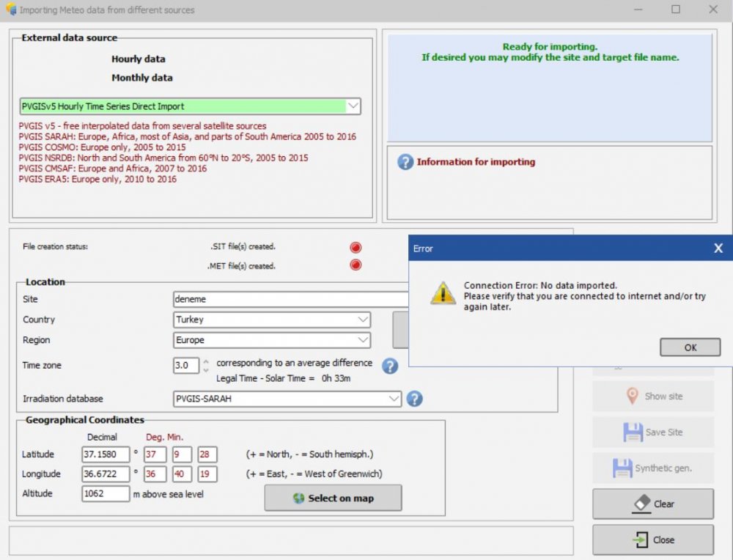The width and height of the screenshot is (733, 560).
Task: Click the Clear button with eraser
Action: tap(652, 504)
